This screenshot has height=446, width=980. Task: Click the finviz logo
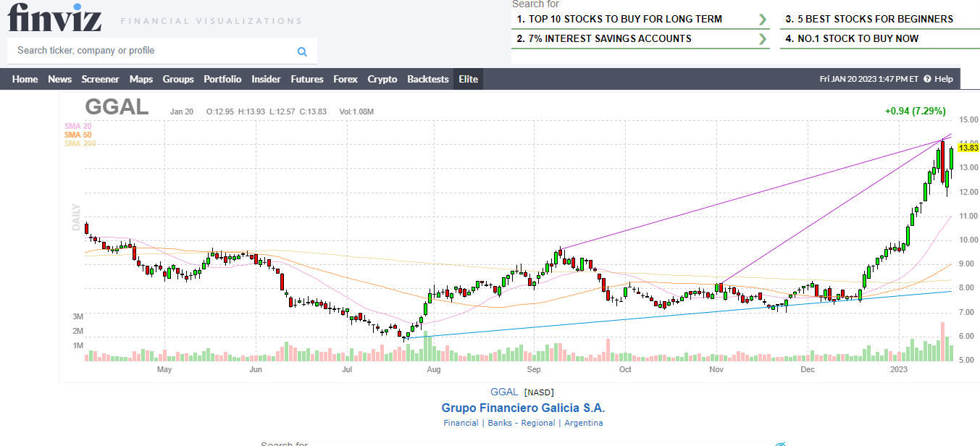click(55, 17)
